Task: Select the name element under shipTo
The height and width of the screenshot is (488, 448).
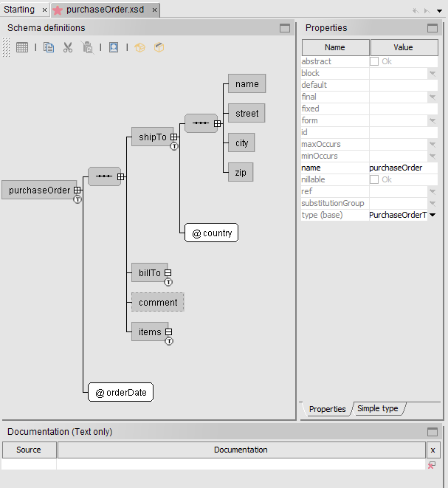Action: [247, 83]
